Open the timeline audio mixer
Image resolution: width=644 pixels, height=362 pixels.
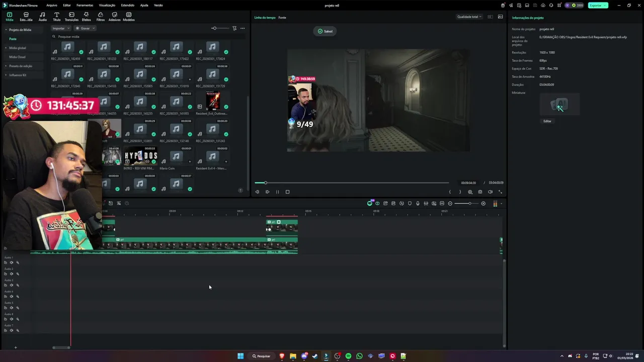click(426, 203)
